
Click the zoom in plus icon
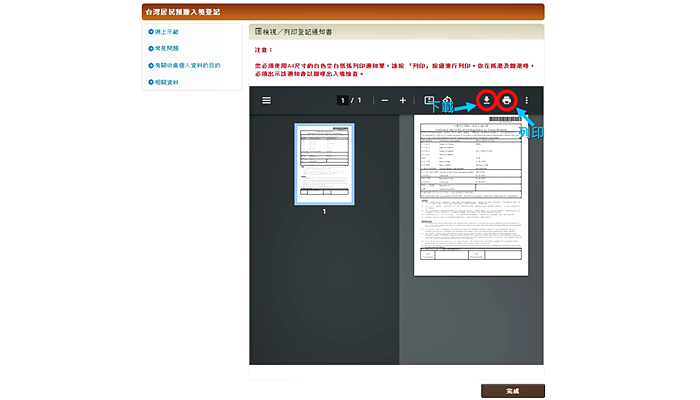(403, 100)
